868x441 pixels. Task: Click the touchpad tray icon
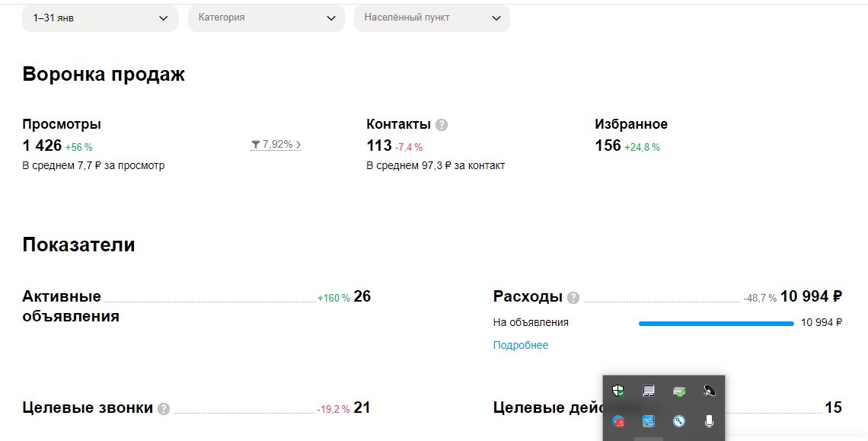[649, 391]
